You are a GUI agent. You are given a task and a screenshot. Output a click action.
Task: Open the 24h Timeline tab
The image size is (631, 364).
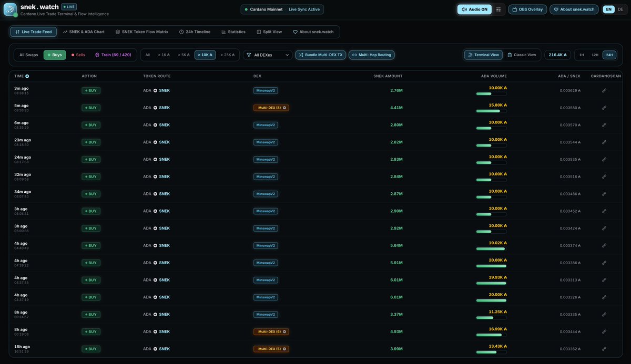coord(195,32)
